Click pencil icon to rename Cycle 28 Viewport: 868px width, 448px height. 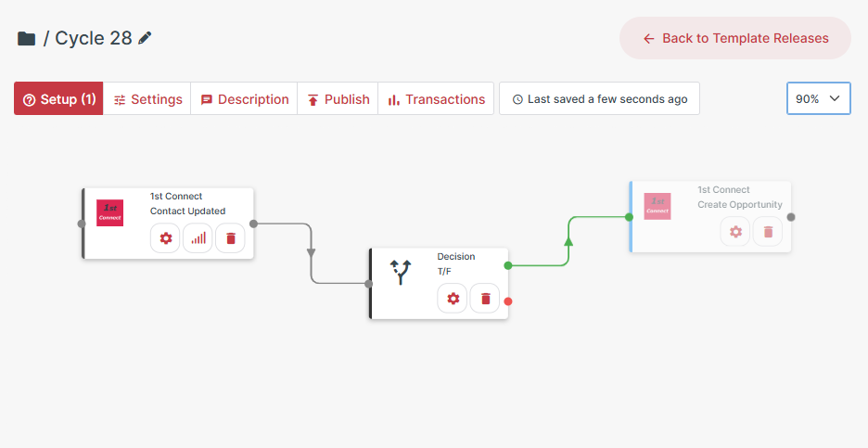(145, 38)
